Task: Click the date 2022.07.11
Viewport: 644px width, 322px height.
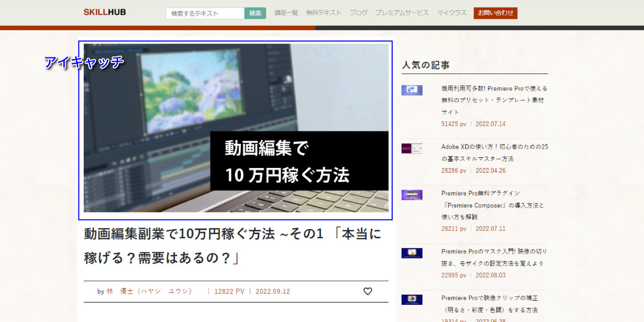Action: pyautogui.click(x=491, y=229)
